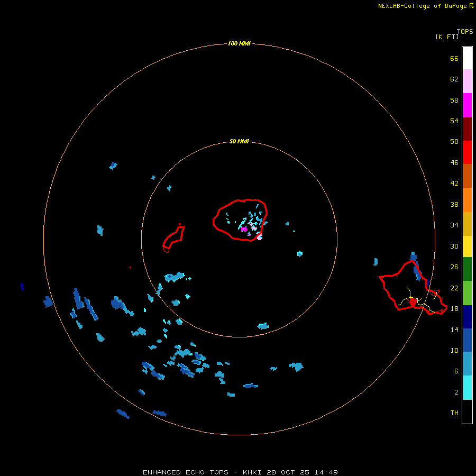
Task: Click the '[K FT]' units label
Action: 447,36
